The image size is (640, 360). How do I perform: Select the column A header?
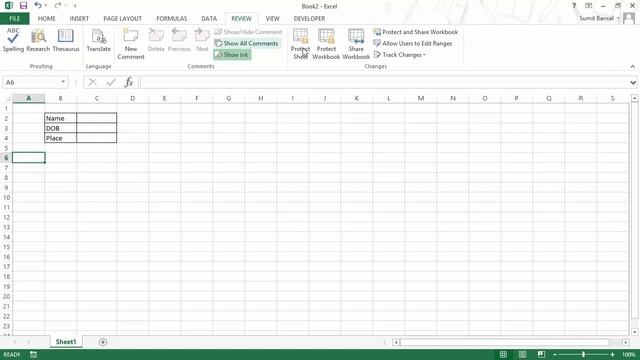coord(29,98)
